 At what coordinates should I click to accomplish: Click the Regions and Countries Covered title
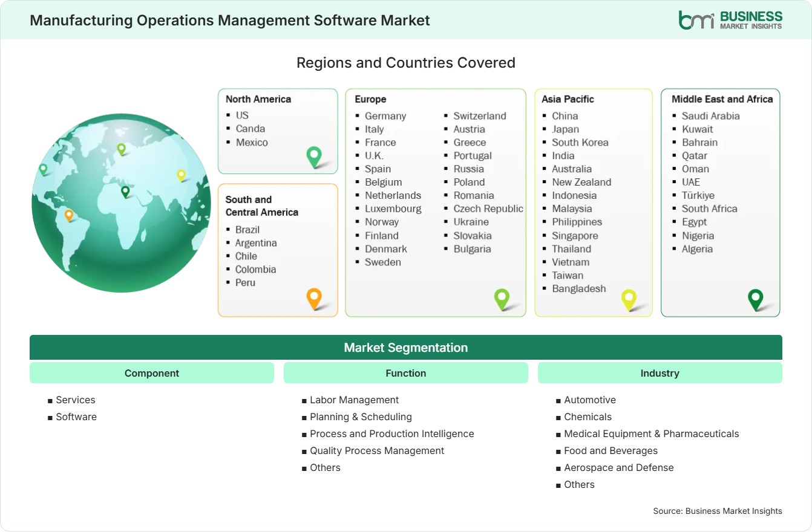click(x=406, y=62)
